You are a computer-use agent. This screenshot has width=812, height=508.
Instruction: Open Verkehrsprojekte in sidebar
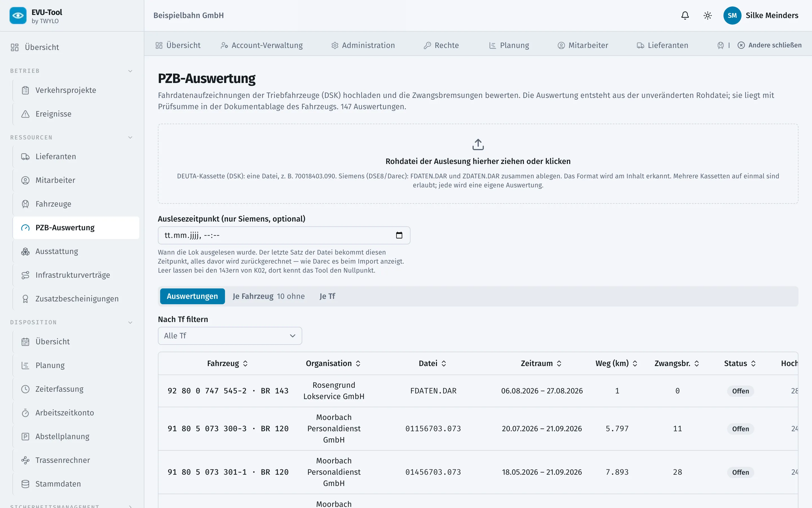coord(76,90)
